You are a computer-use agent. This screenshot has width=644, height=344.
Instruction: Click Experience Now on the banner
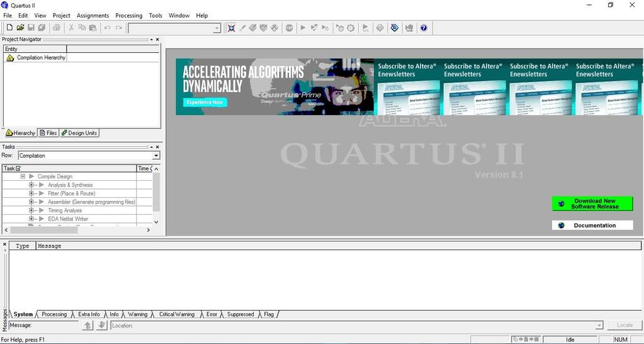click(205, 102)
